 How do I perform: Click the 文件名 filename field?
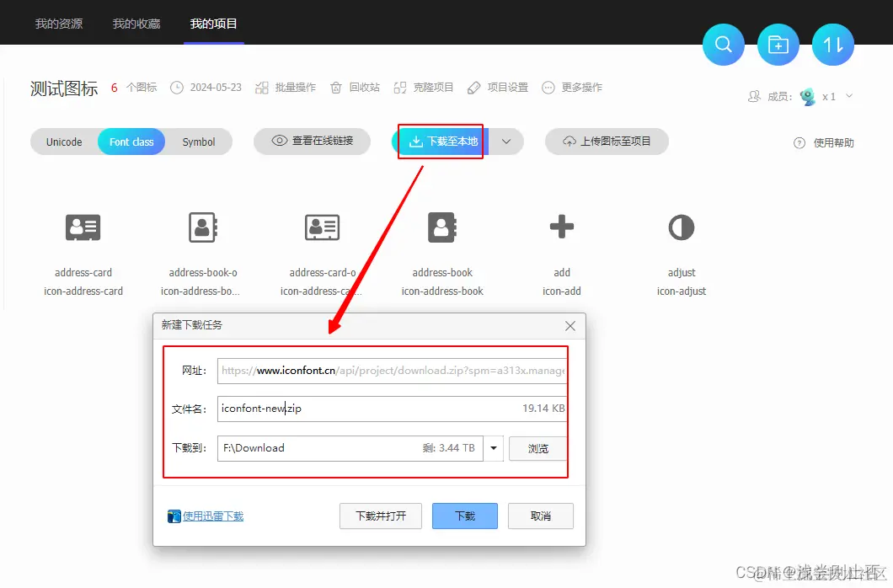coord(392,409)
